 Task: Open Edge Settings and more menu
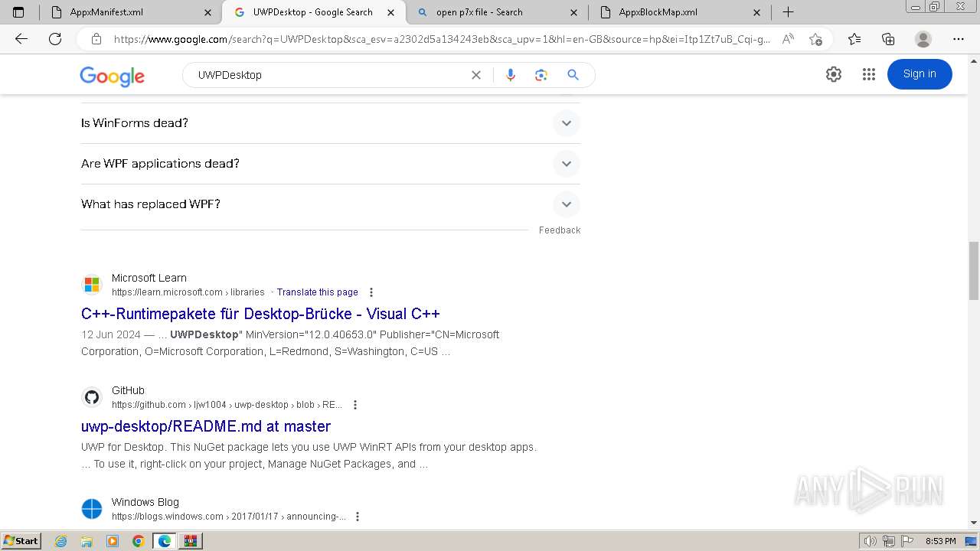click(959, 39)
